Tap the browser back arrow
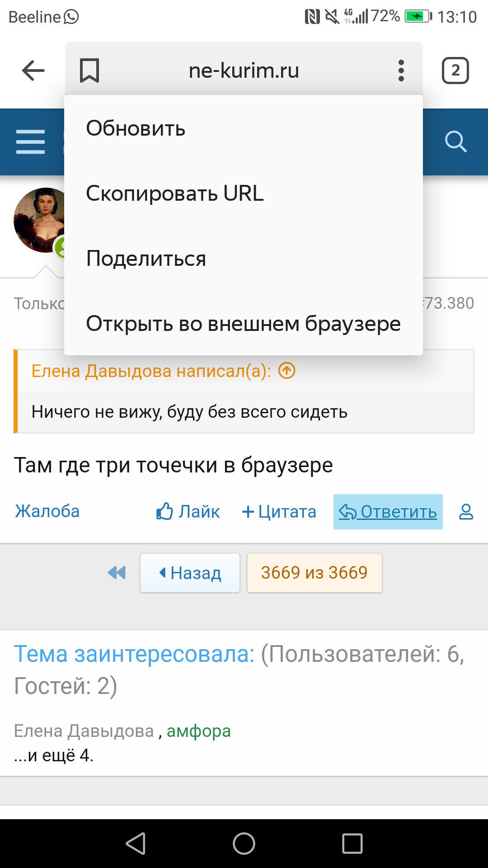The height and width of the screenshot is (868, 488). [x=33, y=71]
